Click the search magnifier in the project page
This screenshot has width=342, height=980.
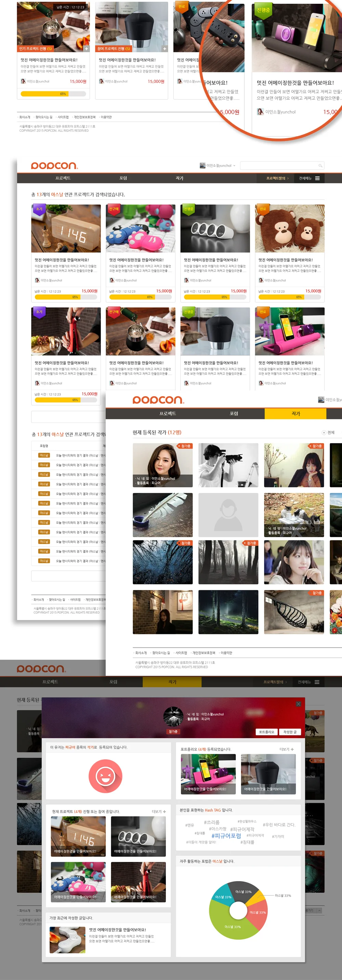(x=320, y=166)
